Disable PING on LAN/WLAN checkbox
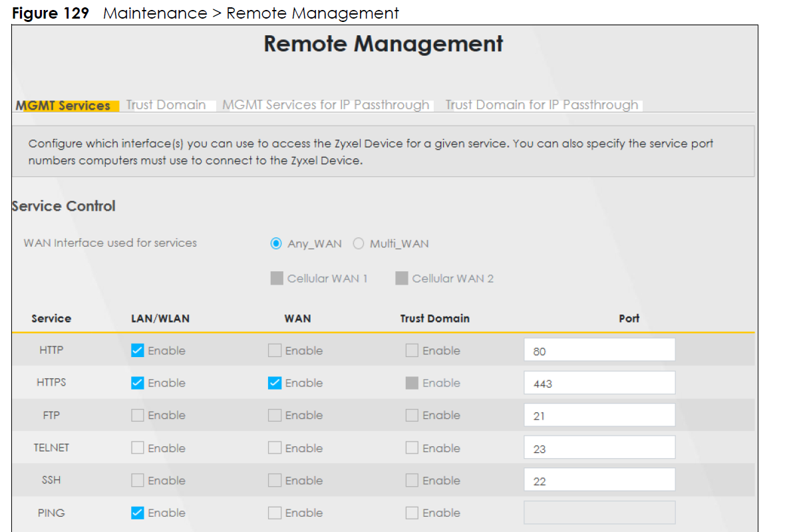This screenshot has width=793, height=532. pos(138,513)
